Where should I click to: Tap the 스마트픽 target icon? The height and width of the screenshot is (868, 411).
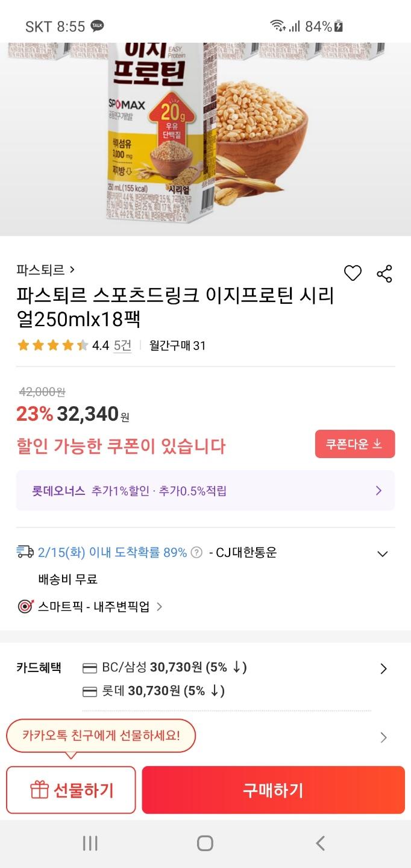(25, 606)
